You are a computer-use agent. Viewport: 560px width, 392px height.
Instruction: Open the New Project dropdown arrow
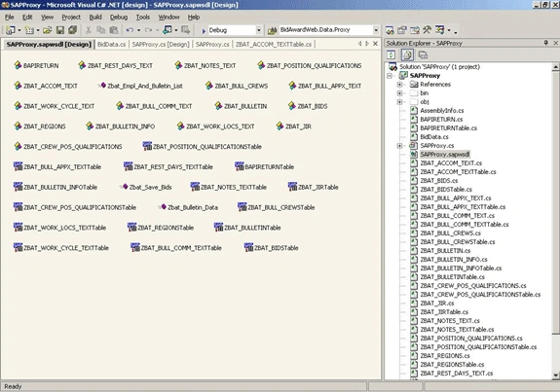(19, 31)
